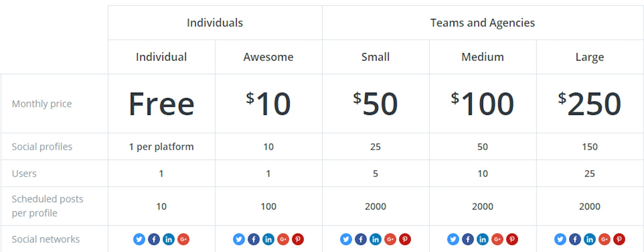Select the $50 Small plan price
Viewport: 644px width, 252px height.
click(375, 103)
